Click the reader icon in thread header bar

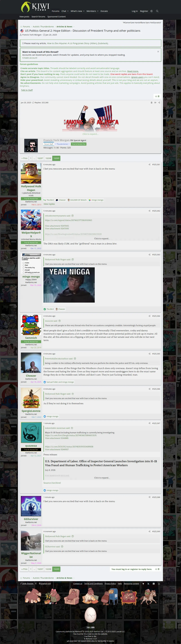[151, 102]
